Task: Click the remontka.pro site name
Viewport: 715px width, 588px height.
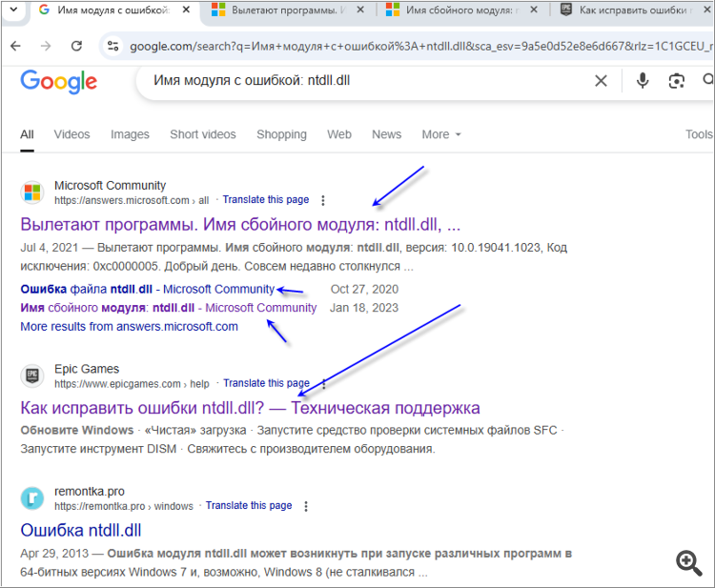Action: click(90, 492)
